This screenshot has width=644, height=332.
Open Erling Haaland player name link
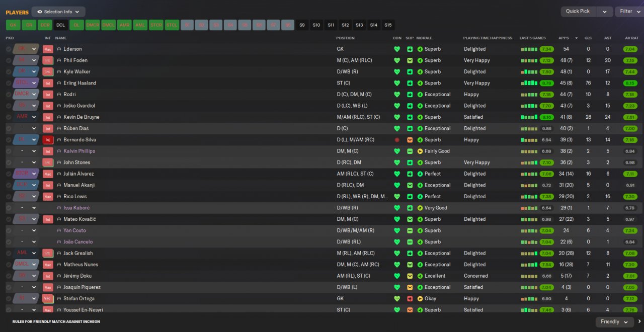click(x=79, y=83)
